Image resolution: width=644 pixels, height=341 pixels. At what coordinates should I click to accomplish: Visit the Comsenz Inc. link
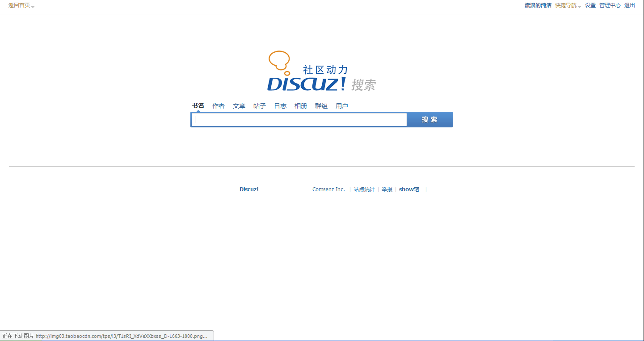[328, 189]
